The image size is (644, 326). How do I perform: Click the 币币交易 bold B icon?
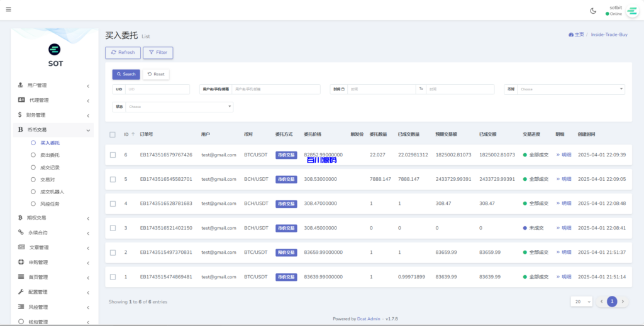tap(20, 129)
